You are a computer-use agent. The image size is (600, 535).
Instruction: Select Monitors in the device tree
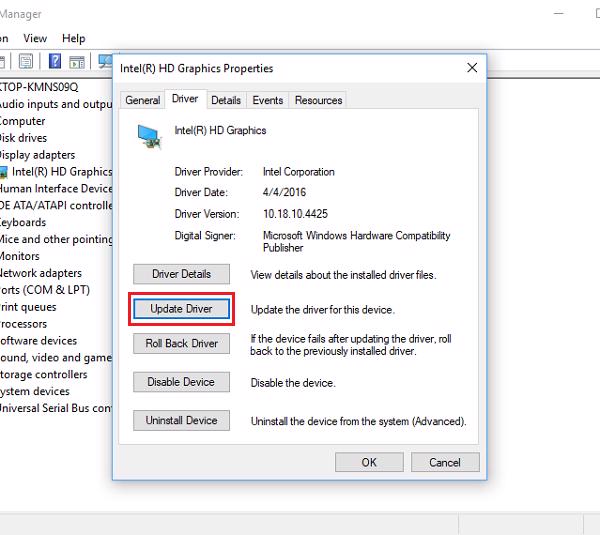coord(20,256)
